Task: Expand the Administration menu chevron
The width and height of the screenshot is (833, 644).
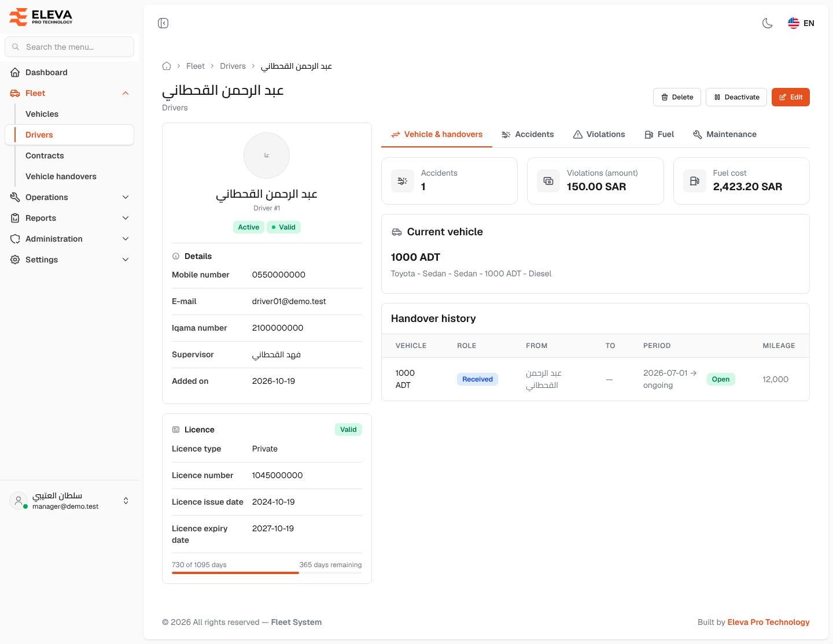Action: pyautogui.click(x=126, y=239)
